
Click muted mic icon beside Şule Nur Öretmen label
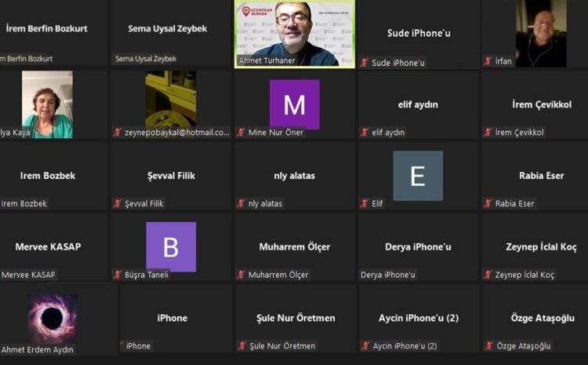click(x=242, y=346)
